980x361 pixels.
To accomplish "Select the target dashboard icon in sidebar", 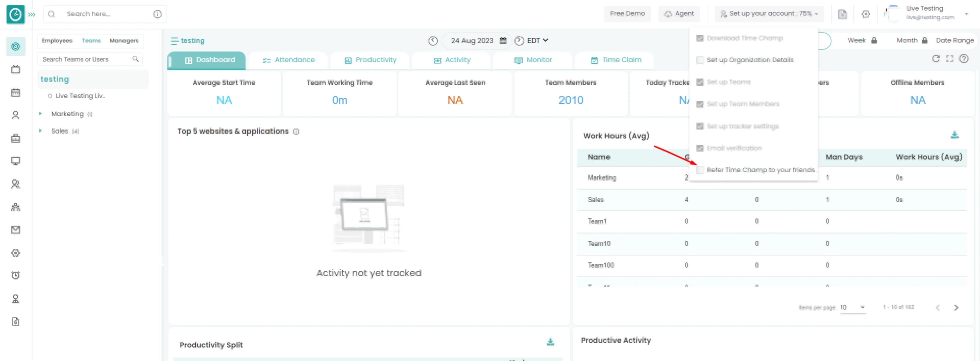I will pyautogui.click(x=16, y=46).
